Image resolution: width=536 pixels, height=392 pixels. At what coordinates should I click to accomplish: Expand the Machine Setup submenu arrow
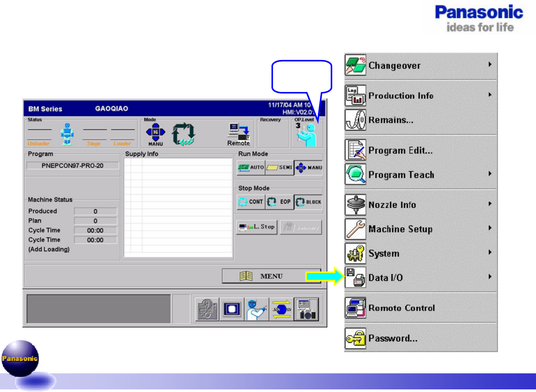(490, 228)
